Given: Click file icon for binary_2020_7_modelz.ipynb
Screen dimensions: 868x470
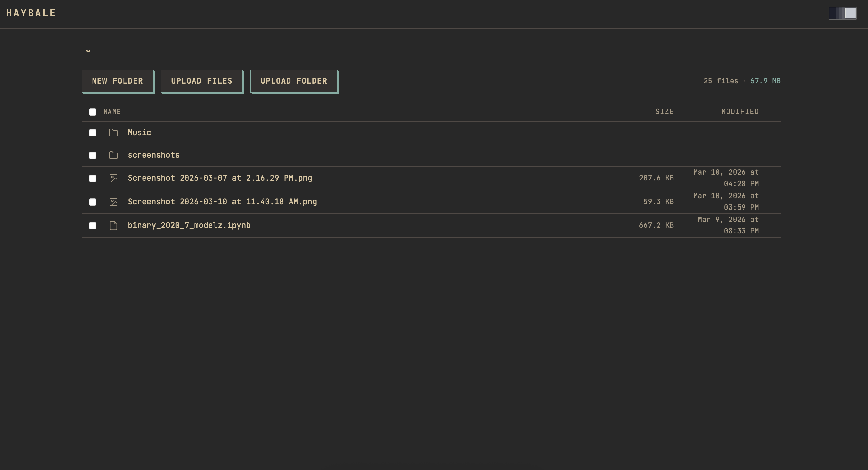Looking at the screenshot, I should pos(113,225).
